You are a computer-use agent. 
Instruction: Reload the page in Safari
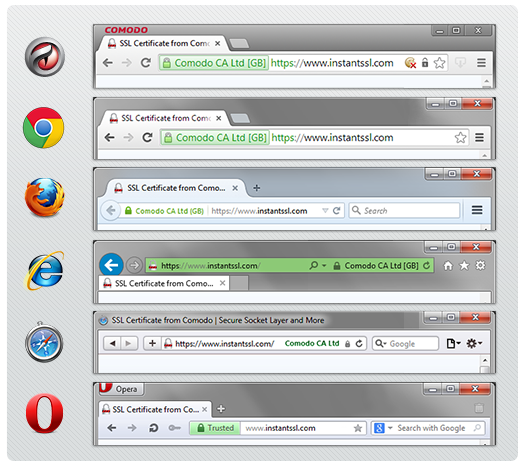[x=359, y=344]
